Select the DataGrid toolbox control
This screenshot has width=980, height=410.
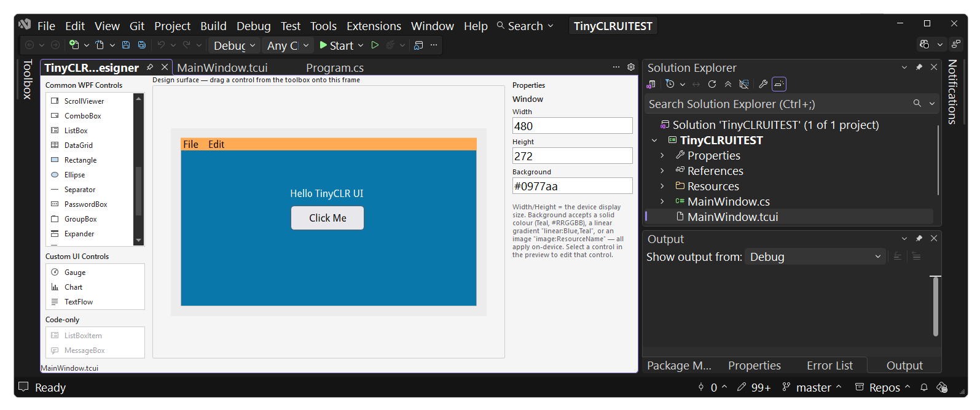coord(90,145)
